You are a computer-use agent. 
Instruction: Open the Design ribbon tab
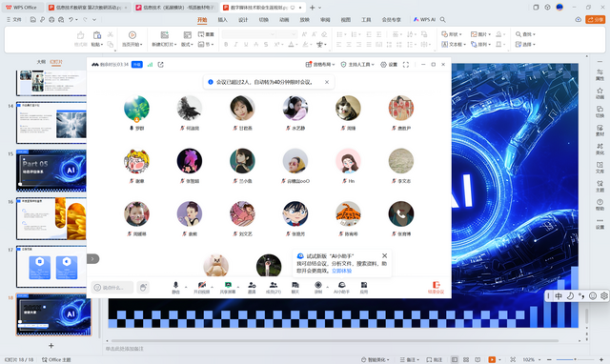pyautogui.click(x=243, y=19)
